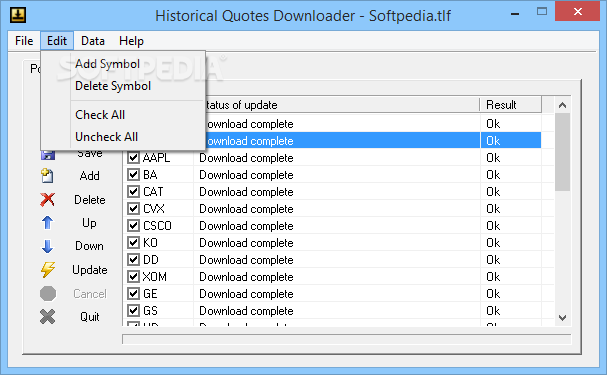Click the blue Down arrow icon

pyautogui.click(x=47, y=246)
